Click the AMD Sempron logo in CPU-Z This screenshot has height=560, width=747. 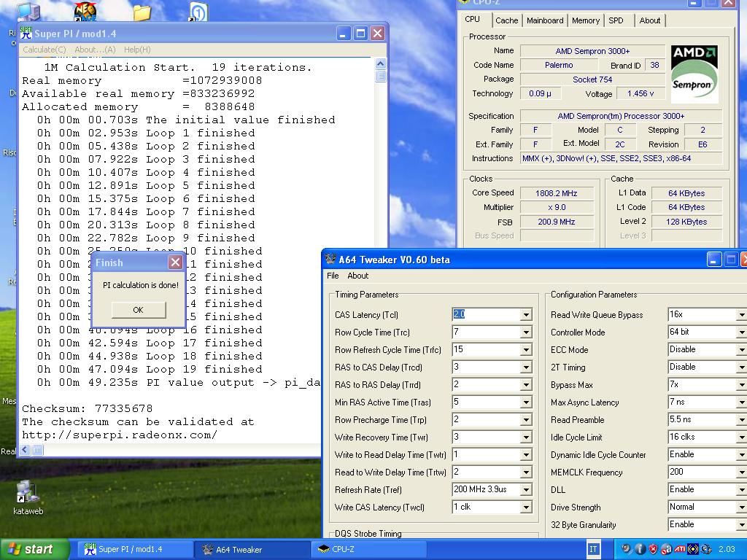click(694, 74)
